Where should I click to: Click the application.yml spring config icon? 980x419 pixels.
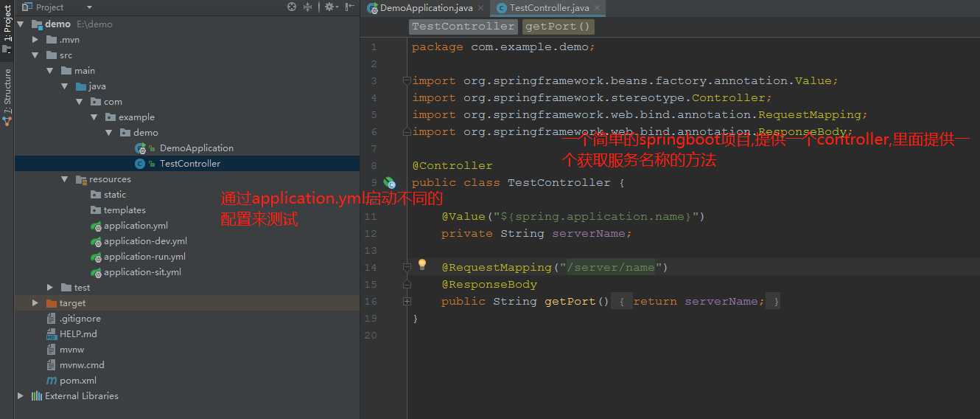tap(96, 225)
